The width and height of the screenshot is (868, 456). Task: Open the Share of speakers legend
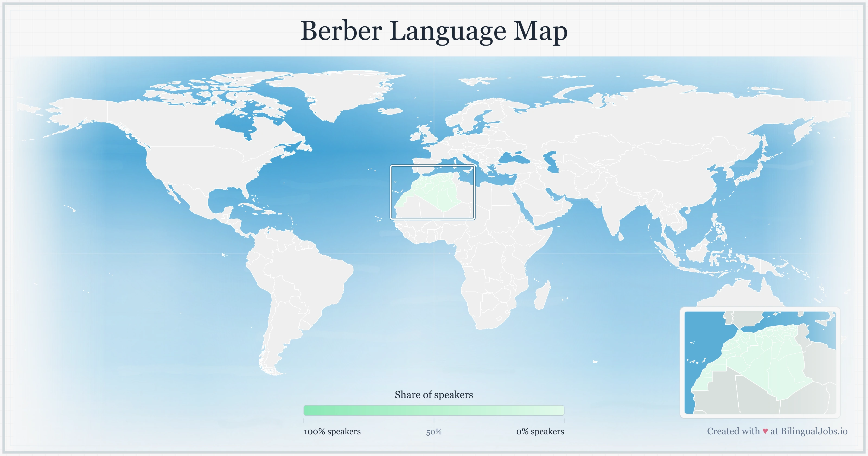434,395
